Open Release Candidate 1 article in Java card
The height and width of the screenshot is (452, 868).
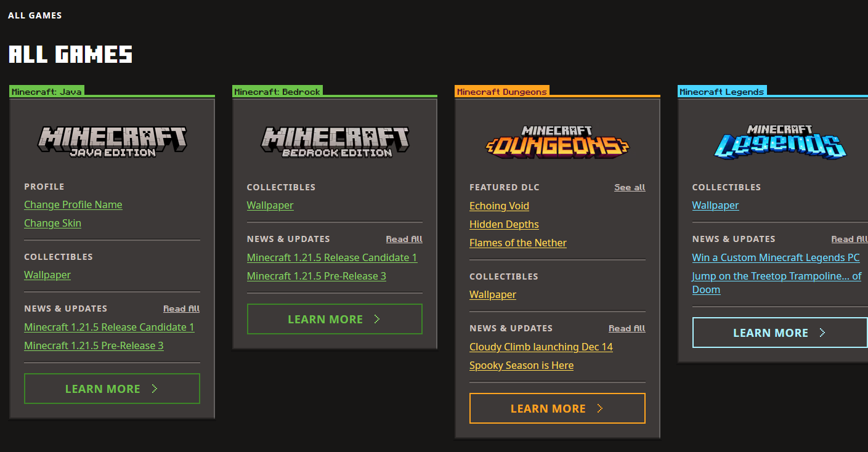pyautogui.click(x=109, y=327)
